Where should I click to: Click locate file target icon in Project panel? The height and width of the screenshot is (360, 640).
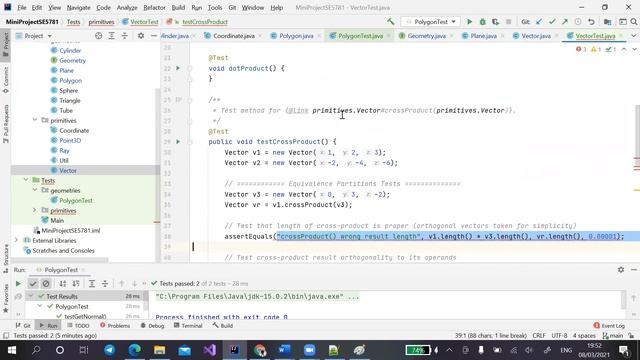[98, 36]
